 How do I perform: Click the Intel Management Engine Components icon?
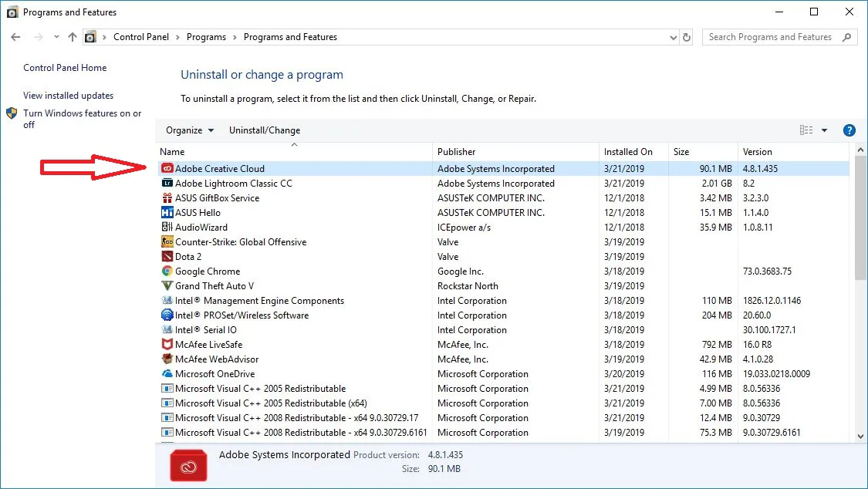click(x=167, y=300)
